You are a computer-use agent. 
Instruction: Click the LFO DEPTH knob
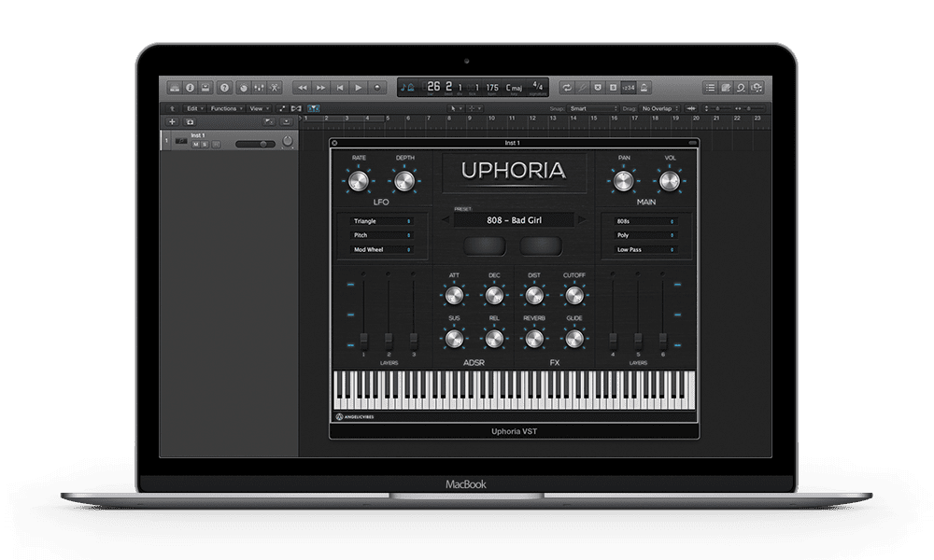pyautogui.click(x=404, y=181)
